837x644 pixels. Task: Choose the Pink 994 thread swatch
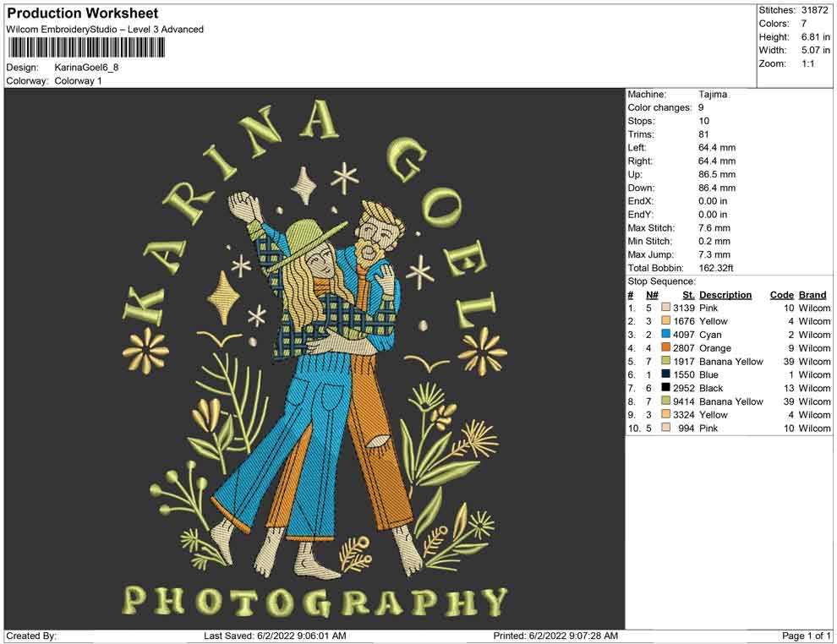tap(666, 428)
